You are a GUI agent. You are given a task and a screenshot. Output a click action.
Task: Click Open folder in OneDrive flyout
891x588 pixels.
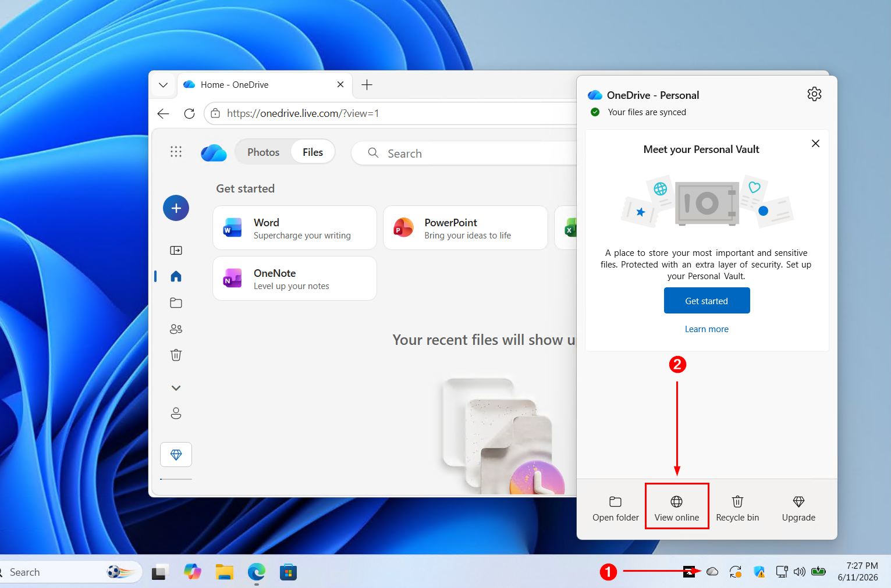[x=615, y=508]
